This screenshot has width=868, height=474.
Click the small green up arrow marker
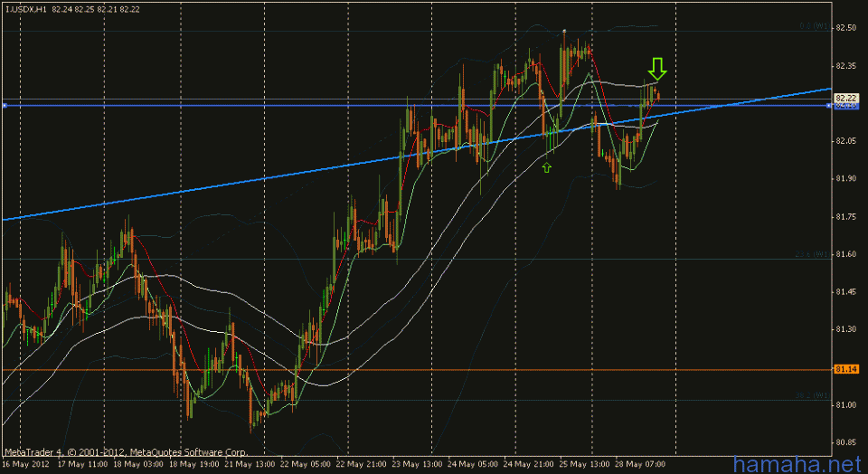[547, 166]
